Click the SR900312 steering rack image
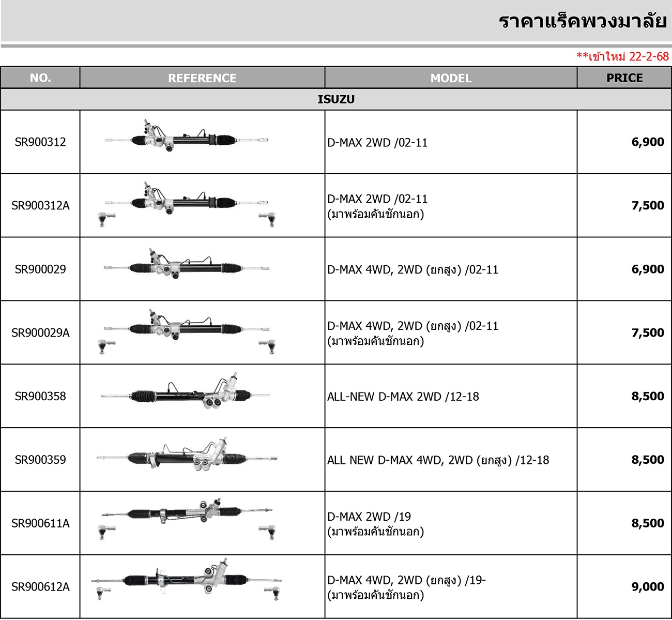This screenshot has width=672, height=620. [186, 136]
